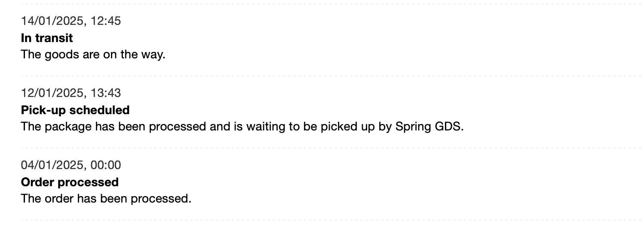
Task: Click the 14/01/2025 date
Action: click(52, 21)
